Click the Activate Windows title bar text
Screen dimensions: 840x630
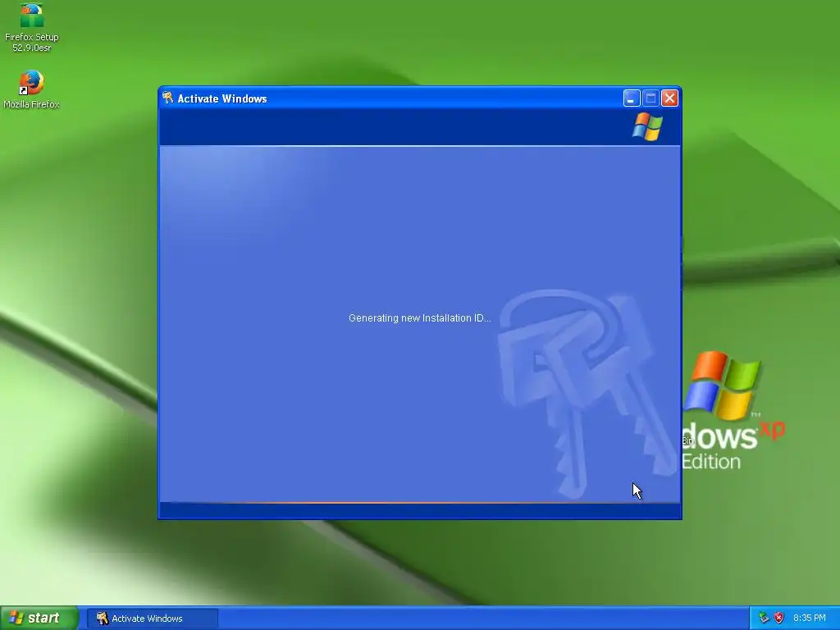click(222, 98)
